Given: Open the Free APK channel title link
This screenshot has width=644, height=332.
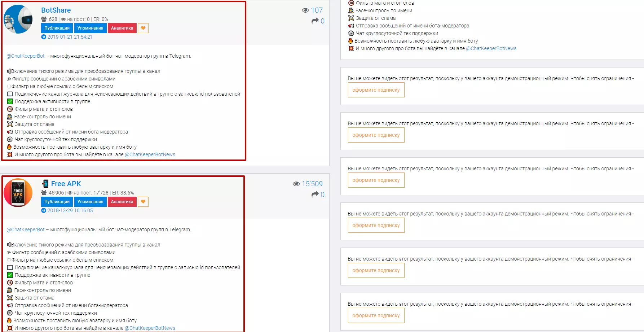Looking at the screenshot, I should pyautogui.click(x=66, y=184).
